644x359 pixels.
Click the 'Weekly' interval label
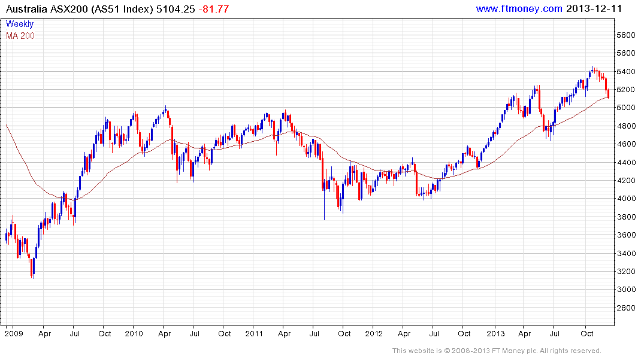click(19, 24)
